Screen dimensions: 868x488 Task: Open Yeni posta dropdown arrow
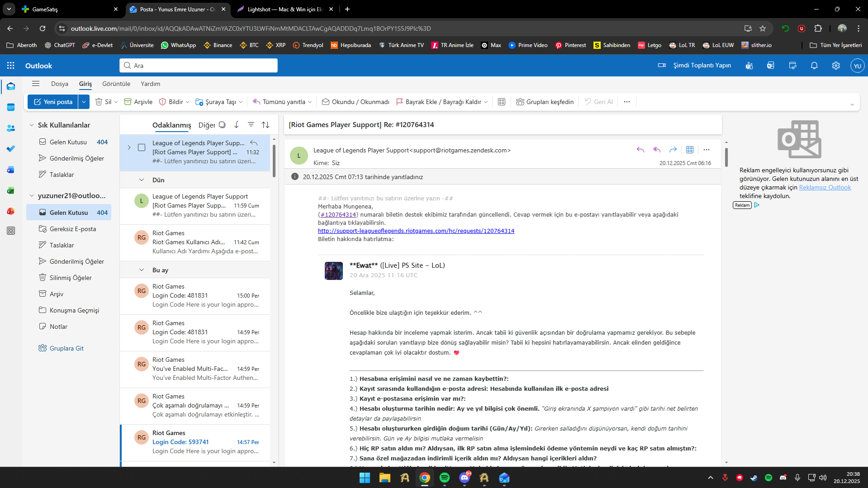[84, 102]
